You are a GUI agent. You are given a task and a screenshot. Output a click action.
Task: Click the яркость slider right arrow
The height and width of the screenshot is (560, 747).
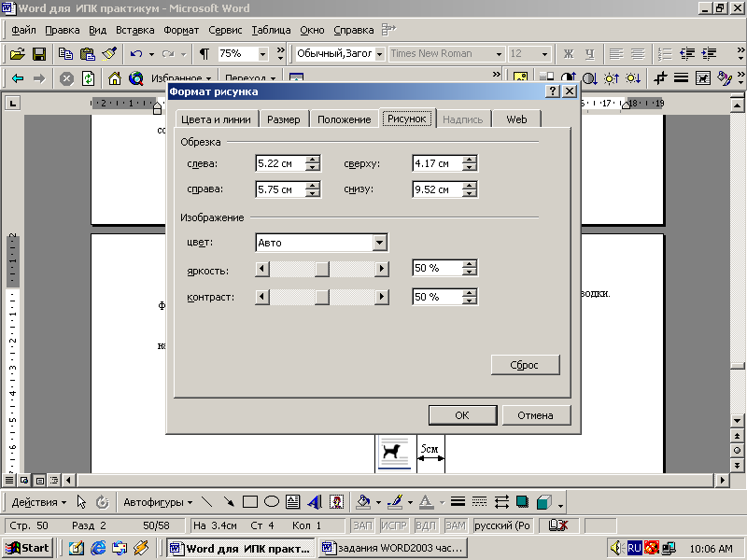point(381,269)
